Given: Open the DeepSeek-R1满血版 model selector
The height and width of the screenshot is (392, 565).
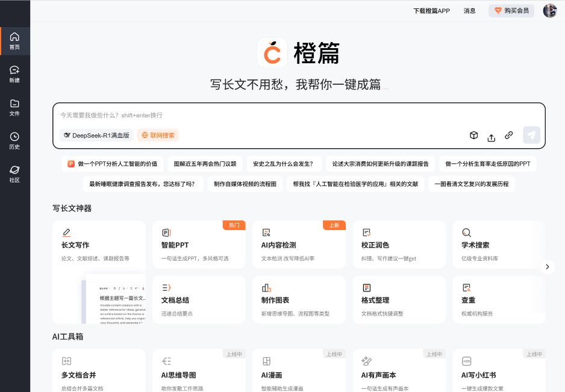Looking at the screenshot, I should (96, 135).
